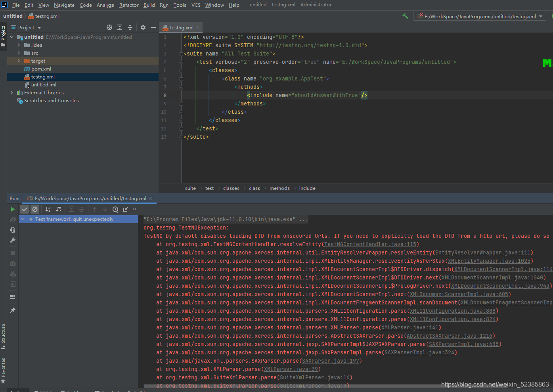553x392 pixels.
Task: Open the Structure tool window side tab
Action: (x=3, y=337)
